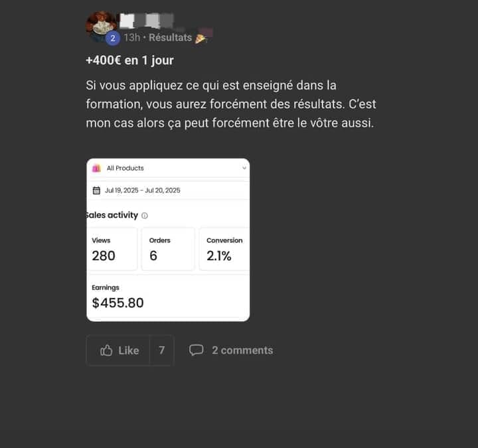This screenshot has width=478, height=448.
Task: Click the Earnings $455.80 card
Action: (168, 295)
